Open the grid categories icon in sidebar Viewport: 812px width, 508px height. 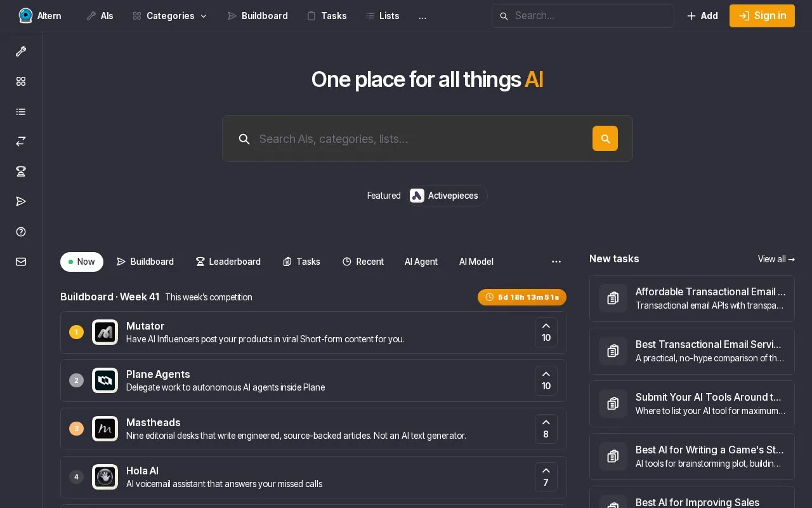[21, 81]
